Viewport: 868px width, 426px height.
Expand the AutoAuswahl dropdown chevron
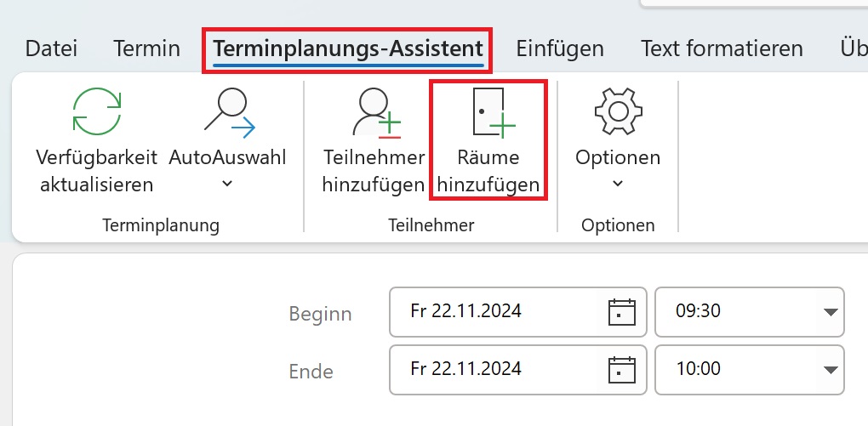tap(227, 184)
